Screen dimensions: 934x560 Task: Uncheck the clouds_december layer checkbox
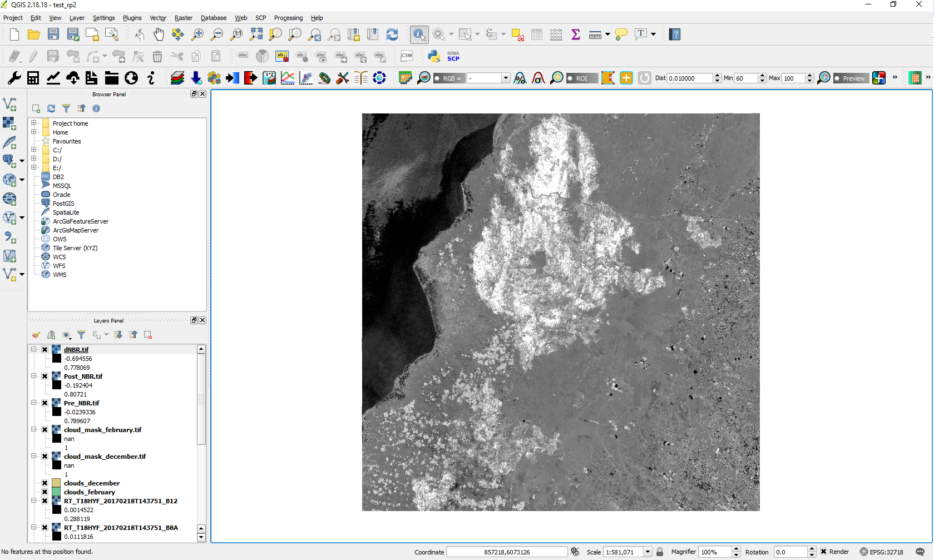[45, 483]
